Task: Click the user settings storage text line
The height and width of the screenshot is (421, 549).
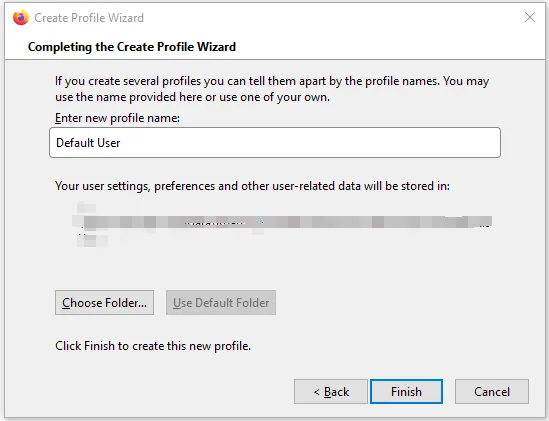Action: point(252,186)
